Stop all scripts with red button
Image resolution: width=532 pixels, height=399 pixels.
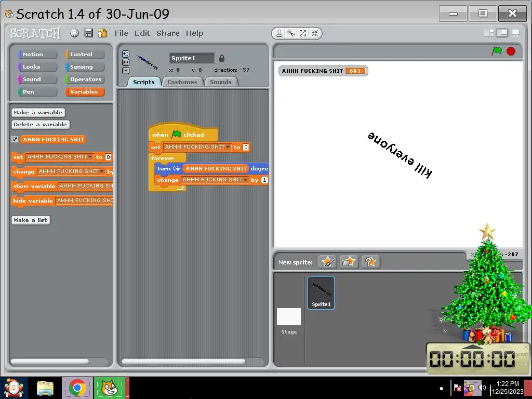pyautogui.click(x=511, y=51)
